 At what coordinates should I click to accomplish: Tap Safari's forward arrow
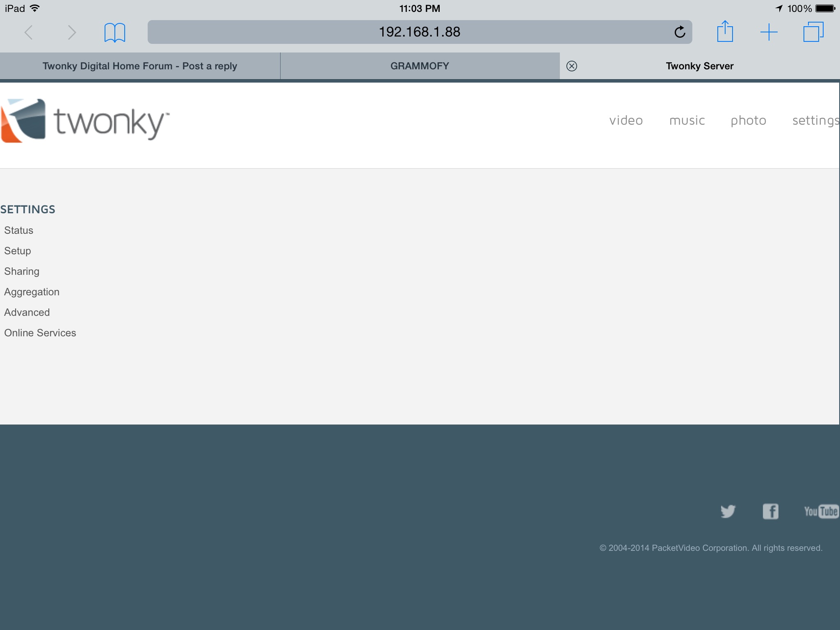click(72, 32)
